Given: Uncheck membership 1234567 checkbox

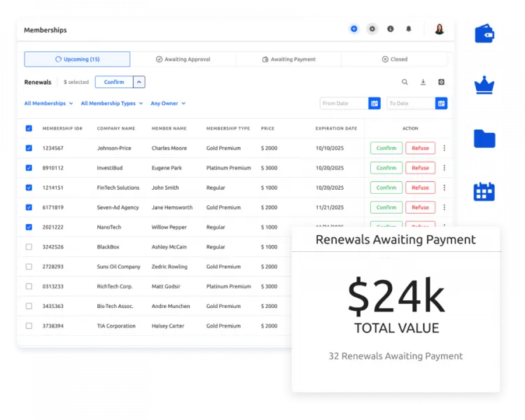Looking at the screenshot, I should [29, 148].
